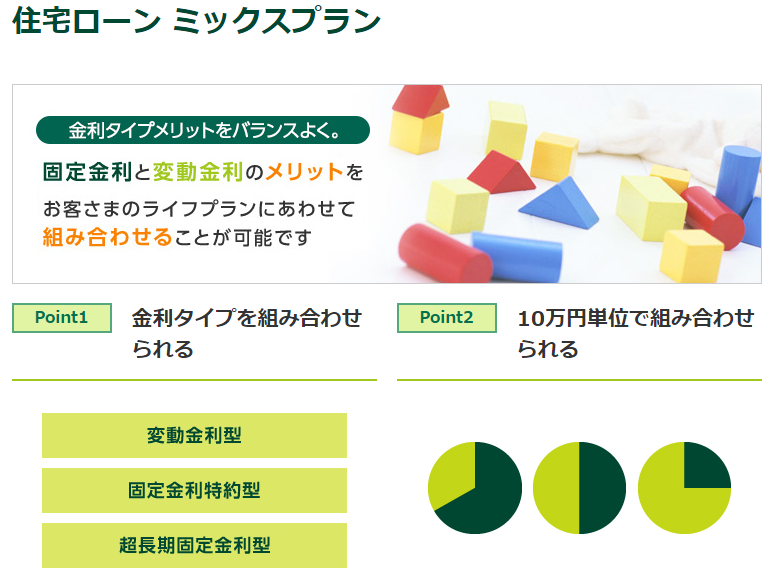776x584 pixels.
Task: Click the orange メリット text in banner
Action: pyautogui.click(x=304, y=172)
